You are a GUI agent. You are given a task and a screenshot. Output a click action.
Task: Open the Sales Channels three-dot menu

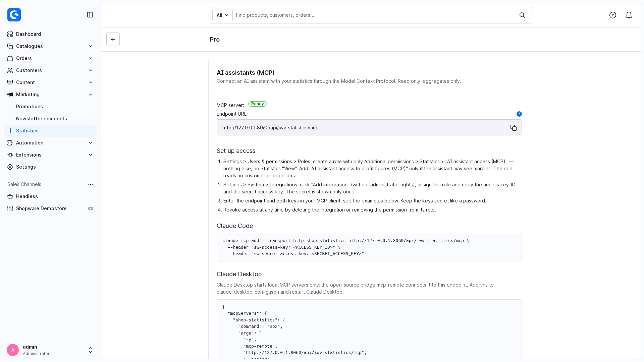click(91, 184)
